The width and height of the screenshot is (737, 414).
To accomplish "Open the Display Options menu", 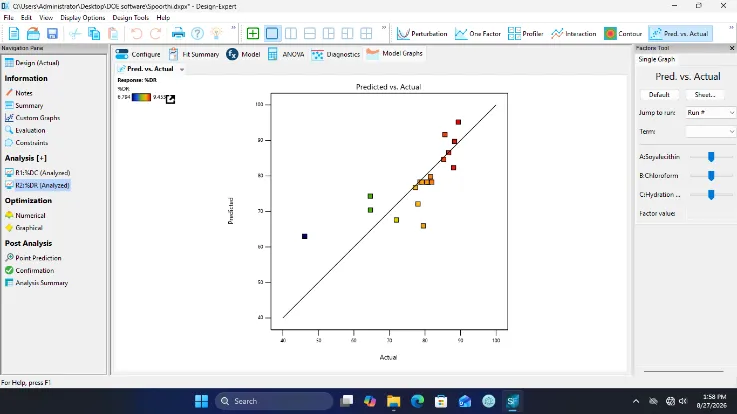I will pos(83,17).
